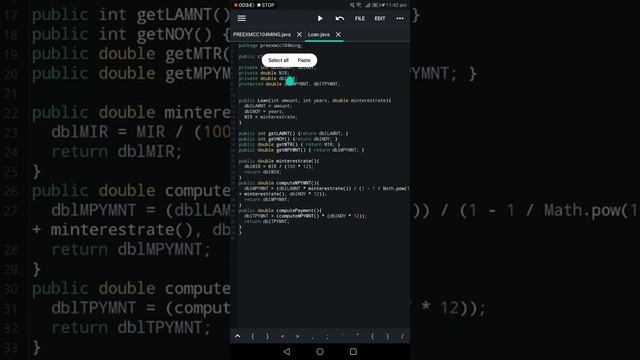The width and height of the screenshot is (640, 360).
Task: Tap the teal cursor handle
Action: click(290, 81)
